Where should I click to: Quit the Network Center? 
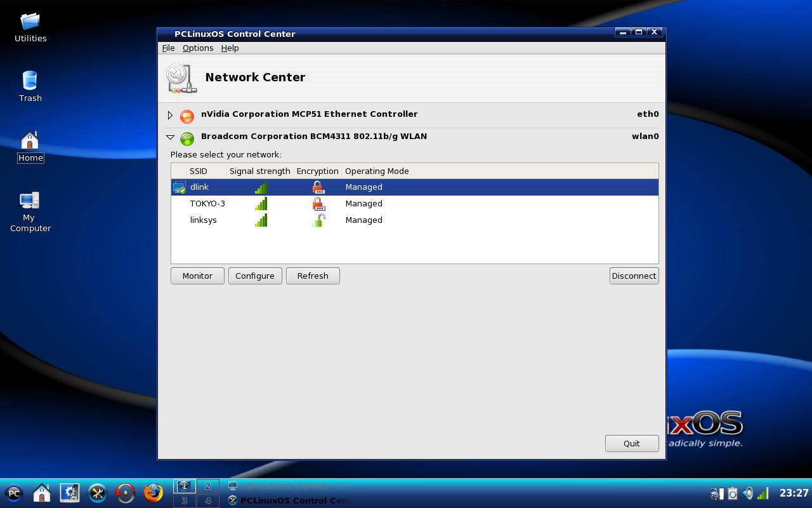[x=632, y=444]
